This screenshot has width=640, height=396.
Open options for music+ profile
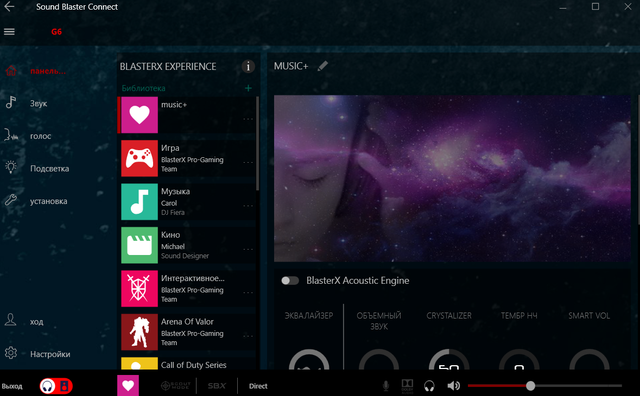(248, 119)
